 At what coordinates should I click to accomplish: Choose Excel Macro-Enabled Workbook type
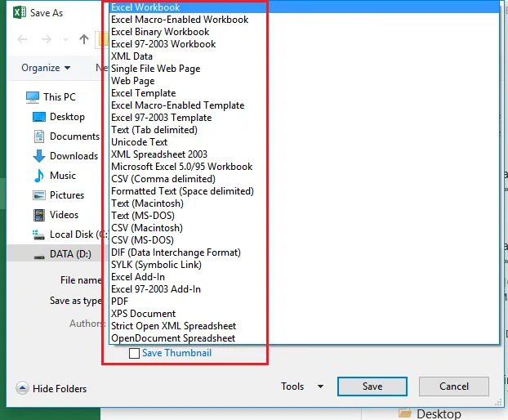304,20
